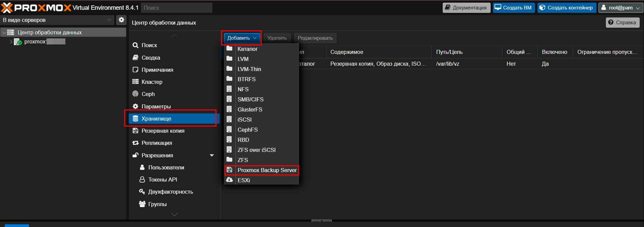
Task: Open the Добавить dropdown button
Action: pos(242,38)
